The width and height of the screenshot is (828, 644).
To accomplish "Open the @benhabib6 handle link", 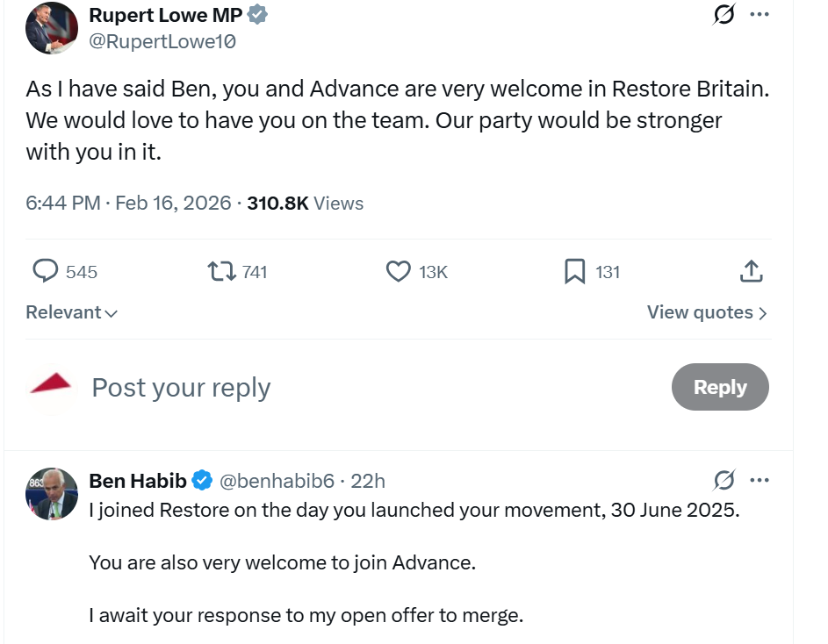I will pos(277,481).
